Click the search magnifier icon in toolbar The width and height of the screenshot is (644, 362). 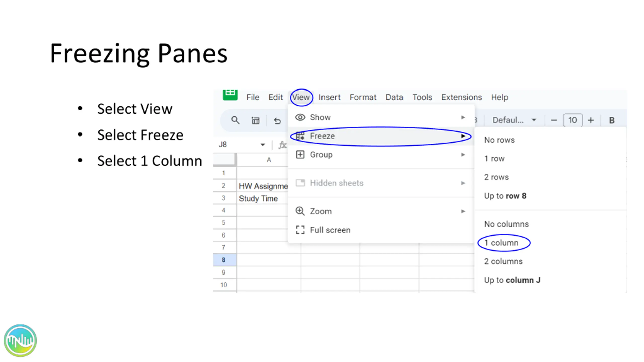(235, 120)
